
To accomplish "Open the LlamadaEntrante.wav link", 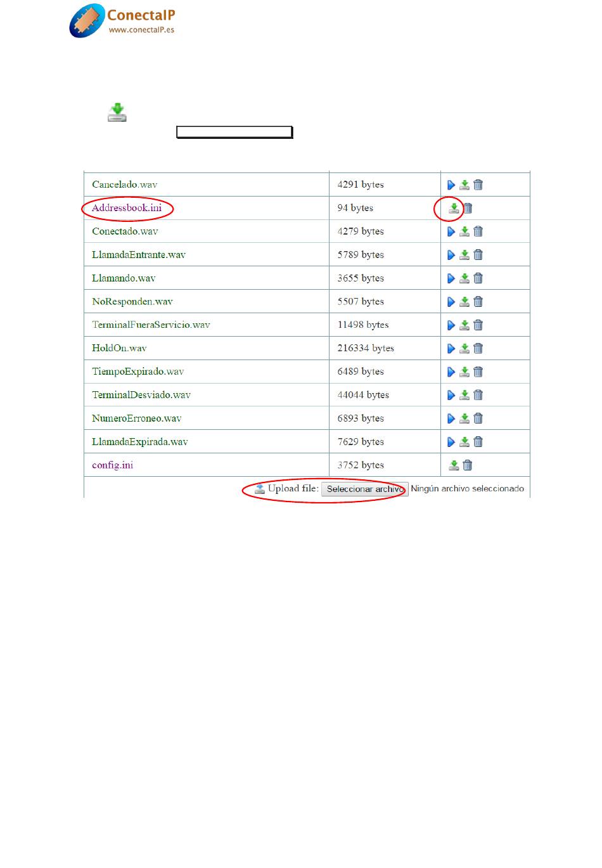I will (x=139, y=255).
